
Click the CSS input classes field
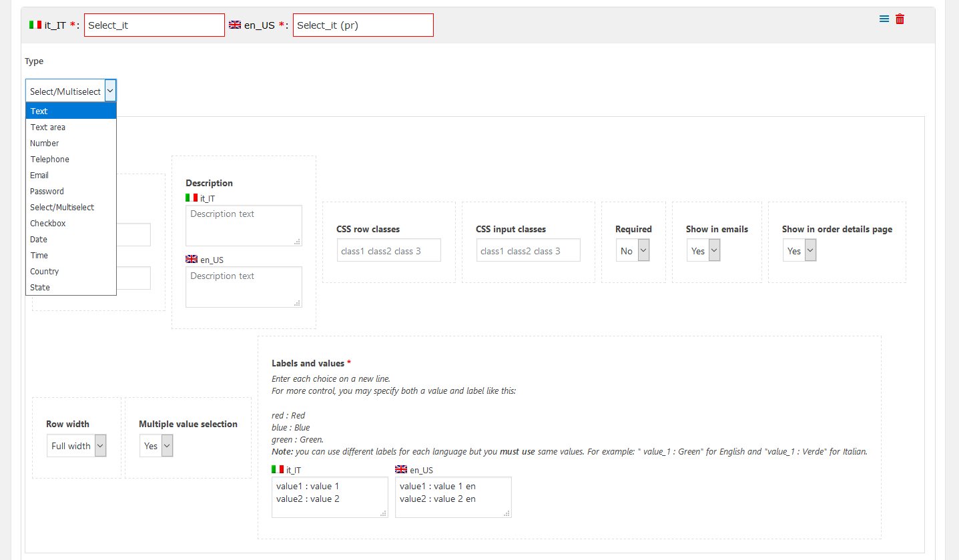pyautogui.click(x=529, y=251)
